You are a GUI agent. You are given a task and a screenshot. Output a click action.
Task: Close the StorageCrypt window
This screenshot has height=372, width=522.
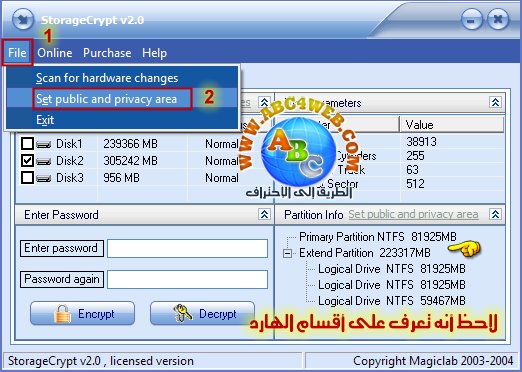pyautogui.click(x=498, y=20)
